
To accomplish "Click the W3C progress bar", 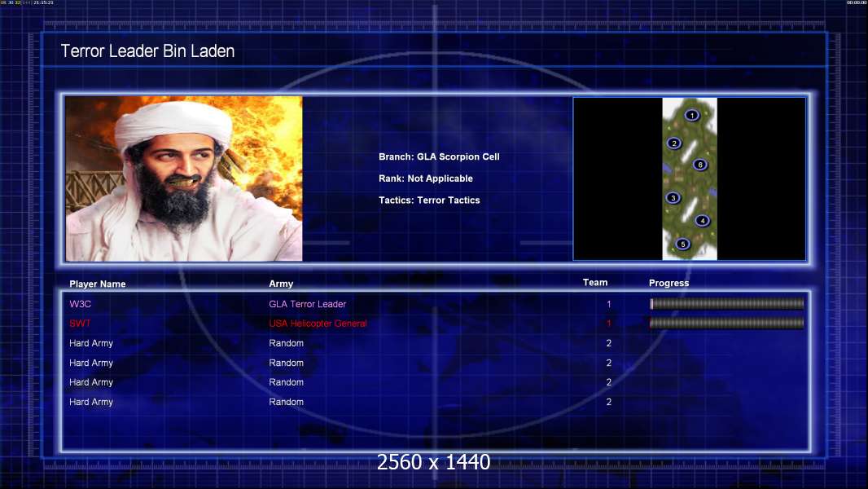I will 726,304.
